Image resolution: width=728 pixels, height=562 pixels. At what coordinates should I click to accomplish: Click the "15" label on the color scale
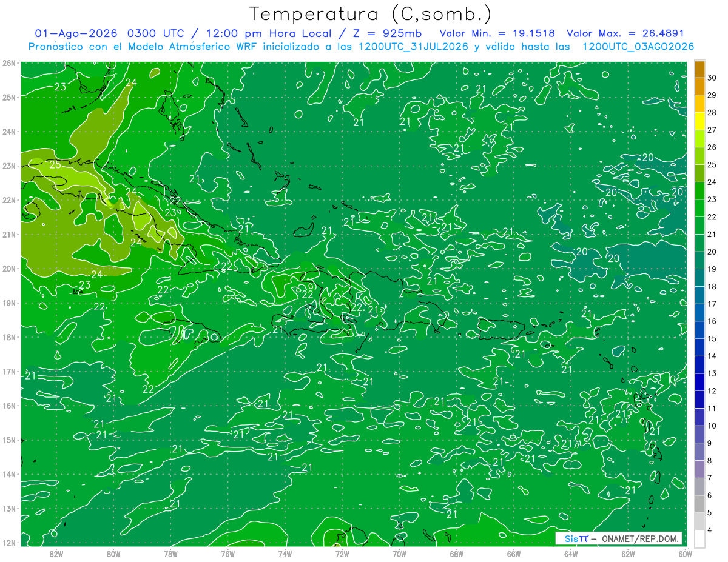[x=712, y=338]
